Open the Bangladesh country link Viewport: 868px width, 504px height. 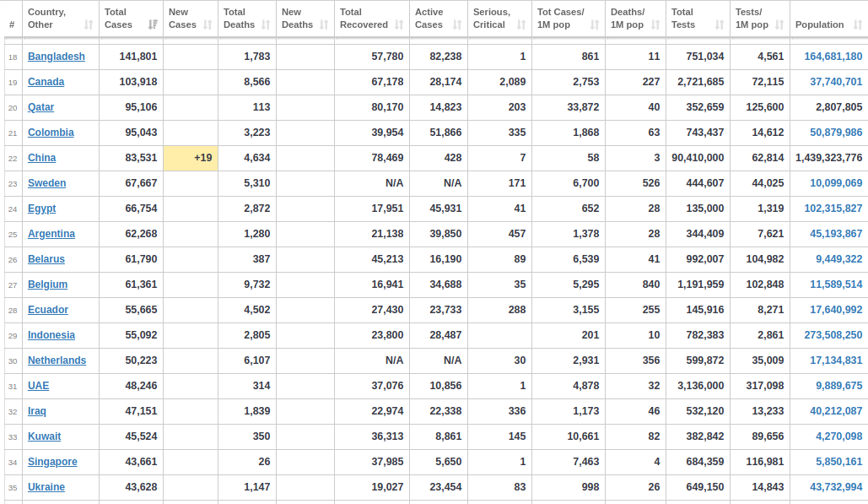[57, 57]
